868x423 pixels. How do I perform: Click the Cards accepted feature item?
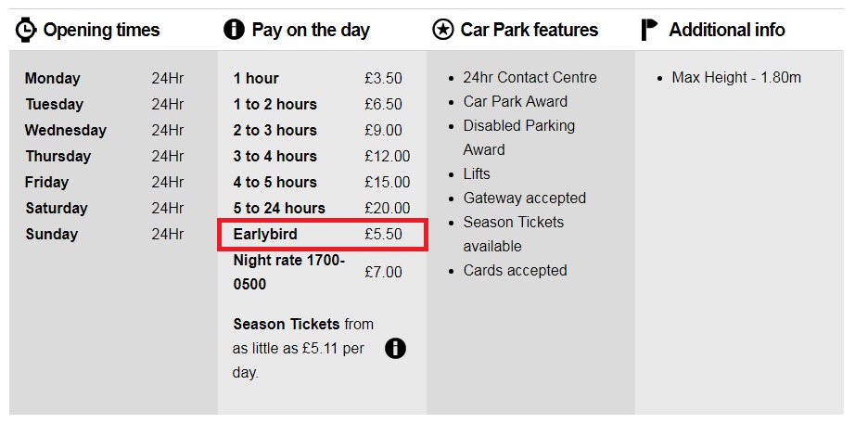click(515, 270)
